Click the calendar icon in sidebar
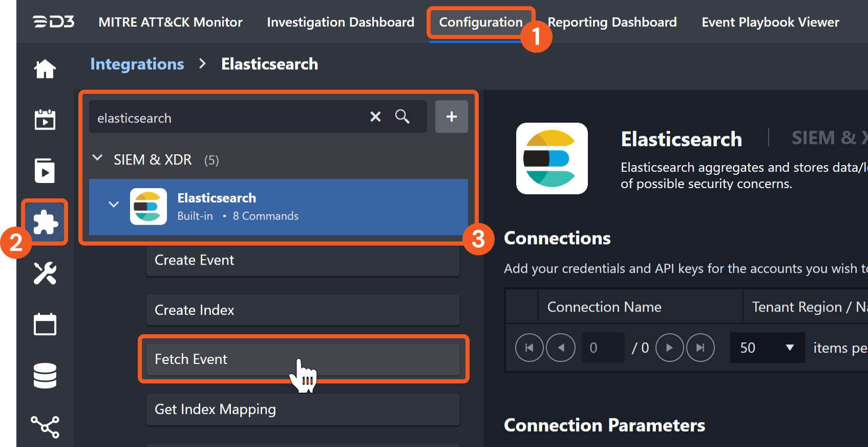The image size is (868, 447). pos(45,324)
